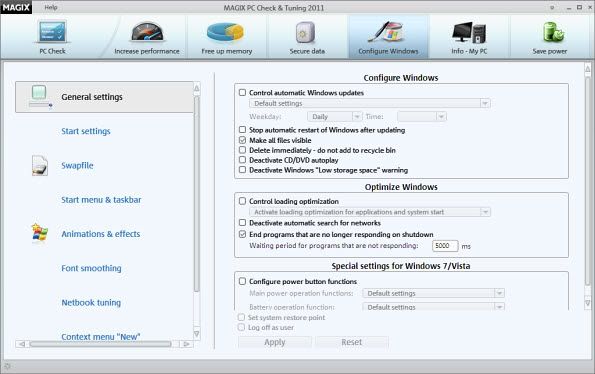The image size is (595, 374).
Task: Open Animations & effects settings
Action: click(x=101, y=234)
